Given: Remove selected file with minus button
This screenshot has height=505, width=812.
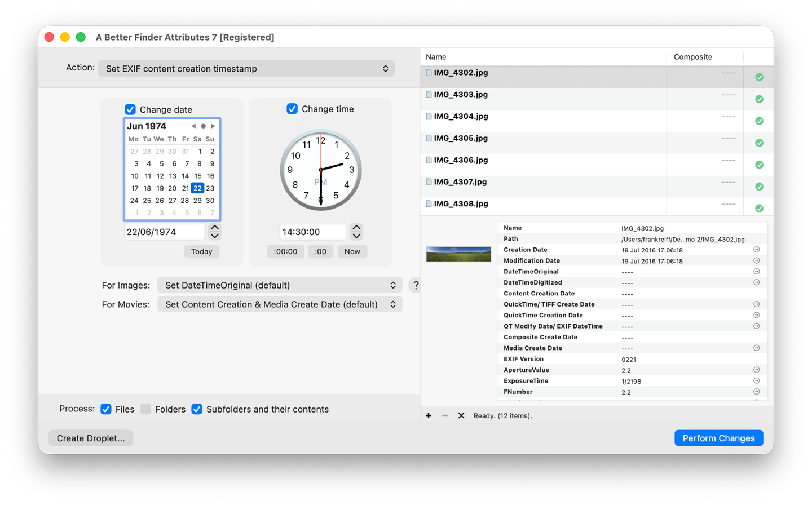Looking at the screenshot, I should click(445, 415).
